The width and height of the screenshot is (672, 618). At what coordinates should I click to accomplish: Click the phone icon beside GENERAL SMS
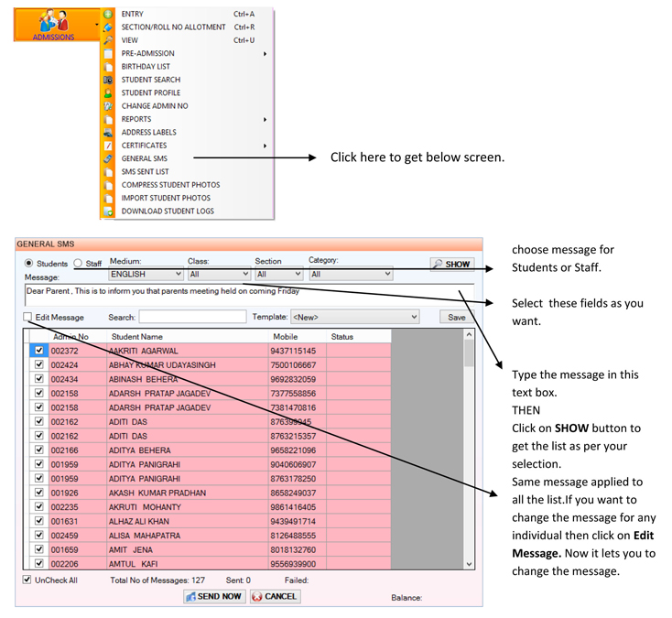pyautogui.click(x=108, y=158)
